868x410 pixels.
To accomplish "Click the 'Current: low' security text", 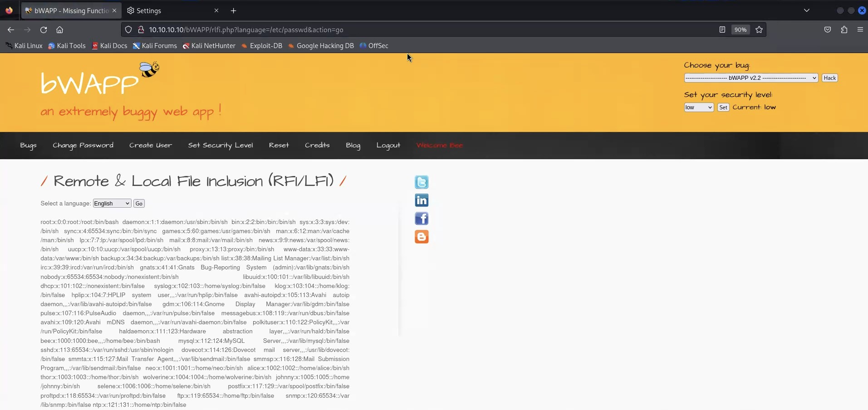I will [x=754, y=107].
